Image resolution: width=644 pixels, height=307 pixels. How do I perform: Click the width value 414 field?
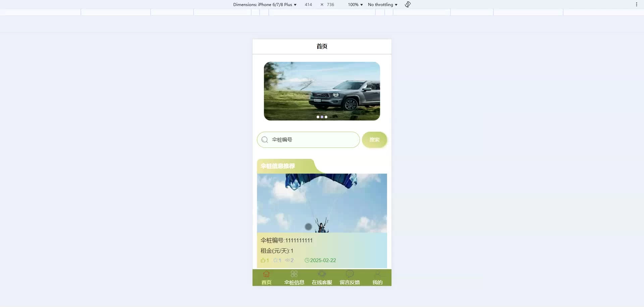(308, 5)
